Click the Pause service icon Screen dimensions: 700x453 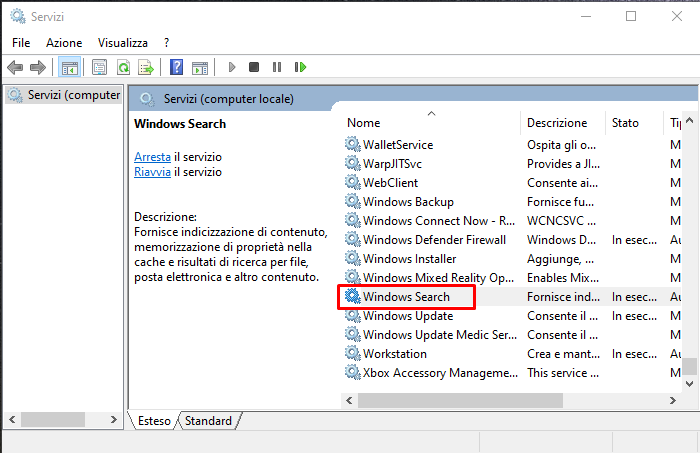[277, 67]
